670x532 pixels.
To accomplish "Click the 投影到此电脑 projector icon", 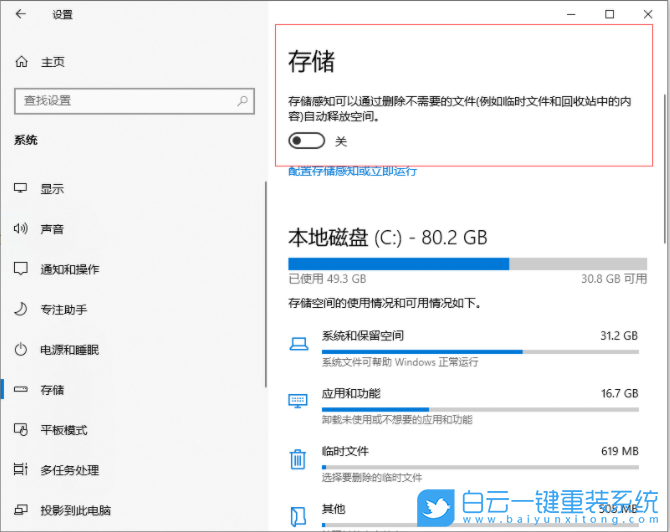I will 21,509.
